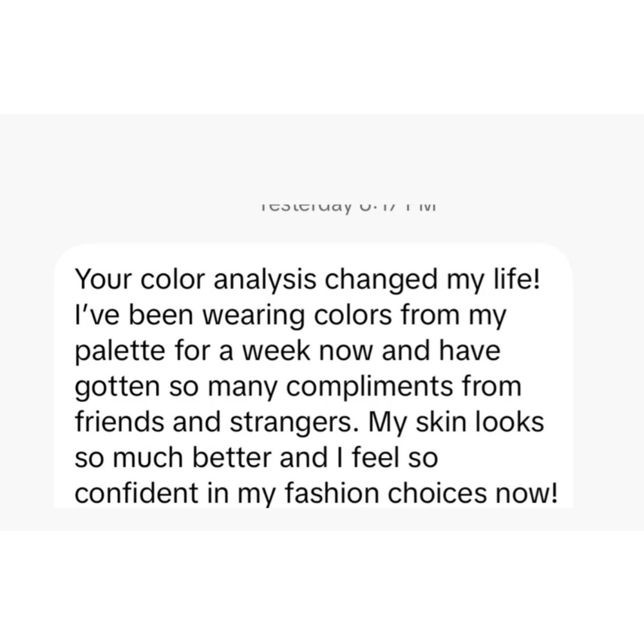
Task: Click the phrase 'changed my life!'
Action: coord(433,279)
